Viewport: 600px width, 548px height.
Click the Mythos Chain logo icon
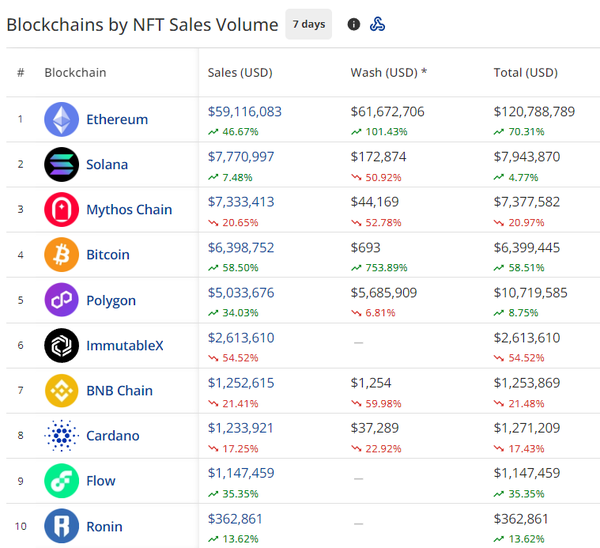coord(61,210)
